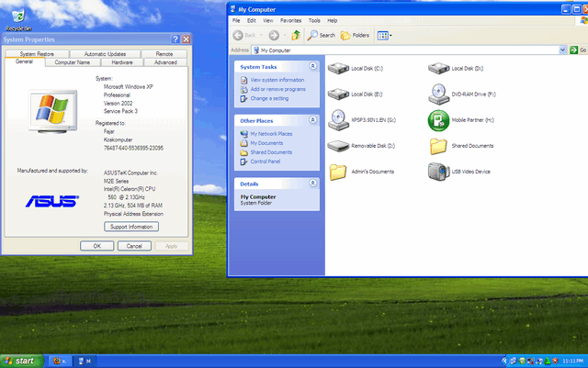Click the system tray clock

pos(572,361)
